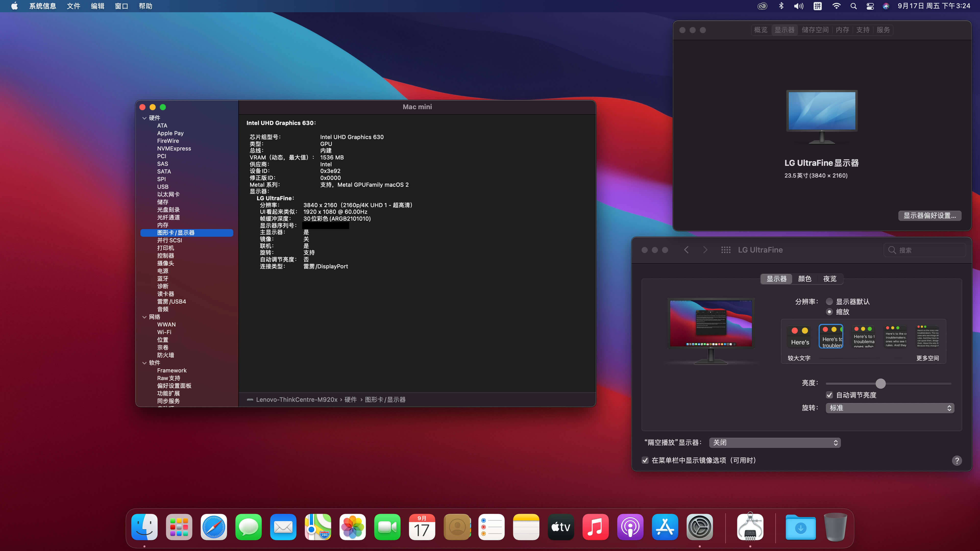
Task: Click the help question mark button
Action: click(957, 460)
